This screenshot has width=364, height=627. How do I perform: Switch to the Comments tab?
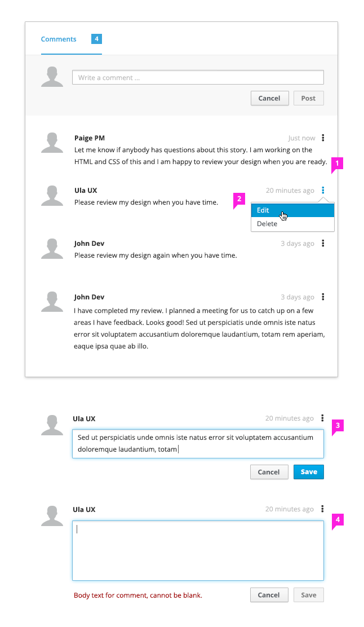[x=59, y=39]
